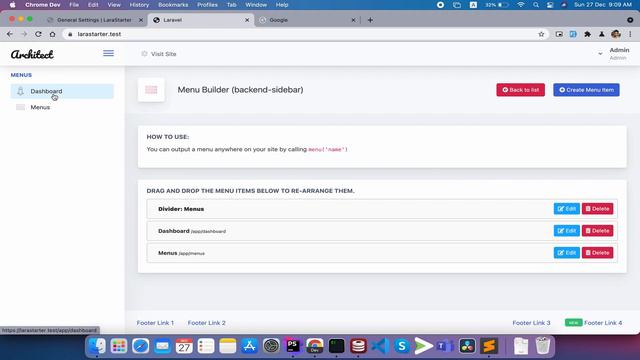Select Dashboard in the sidebar
640x360 pixels.
click(62, 91)
